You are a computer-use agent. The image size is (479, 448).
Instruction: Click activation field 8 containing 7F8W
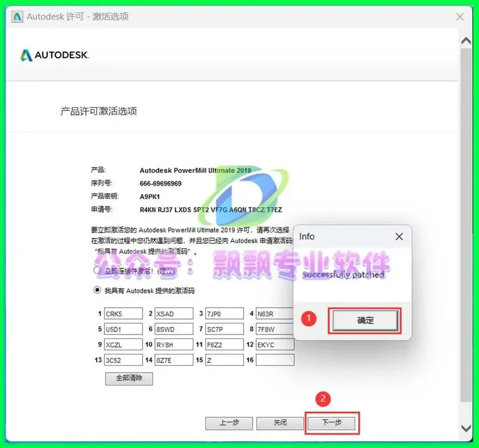[275, 329]
